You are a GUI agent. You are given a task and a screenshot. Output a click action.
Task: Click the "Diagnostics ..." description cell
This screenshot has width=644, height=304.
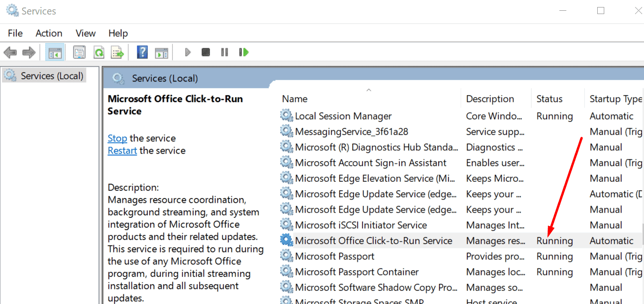pyautogui.click(x=494, y=147)
